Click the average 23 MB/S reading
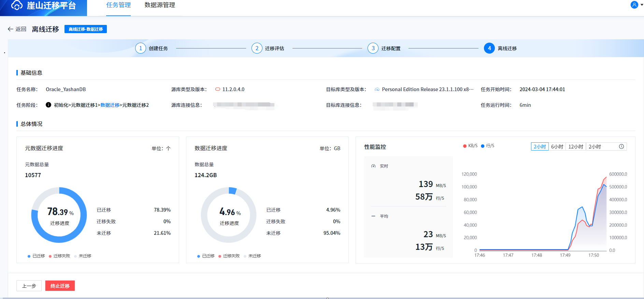 pyautogui.click(x=435, y=234)
